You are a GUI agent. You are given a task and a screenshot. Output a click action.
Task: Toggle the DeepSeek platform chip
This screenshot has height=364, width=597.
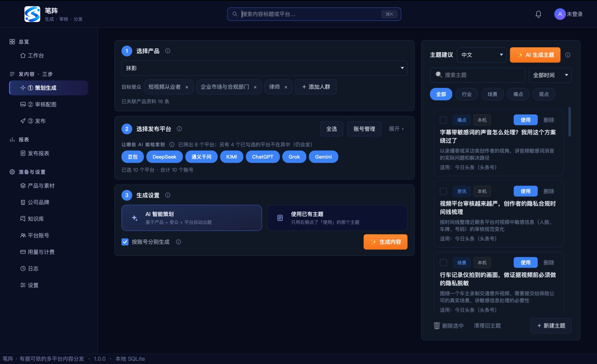tap(165, 157)
